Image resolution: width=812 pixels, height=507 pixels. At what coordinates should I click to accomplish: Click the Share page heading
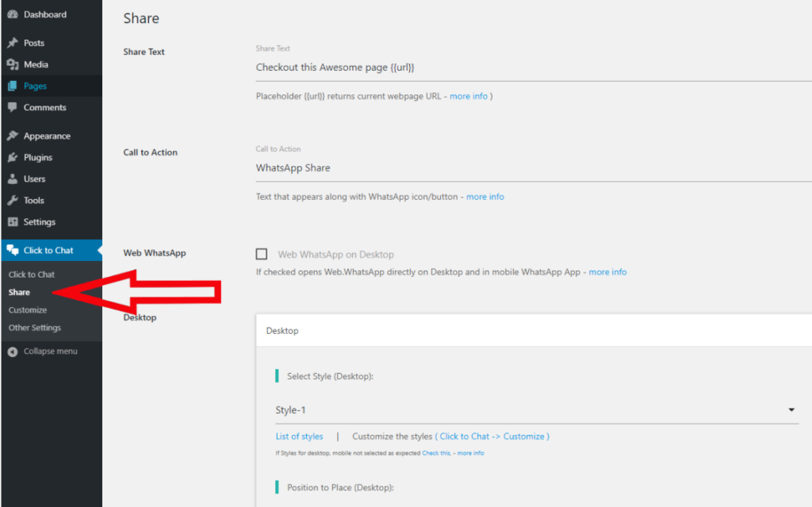141,19
